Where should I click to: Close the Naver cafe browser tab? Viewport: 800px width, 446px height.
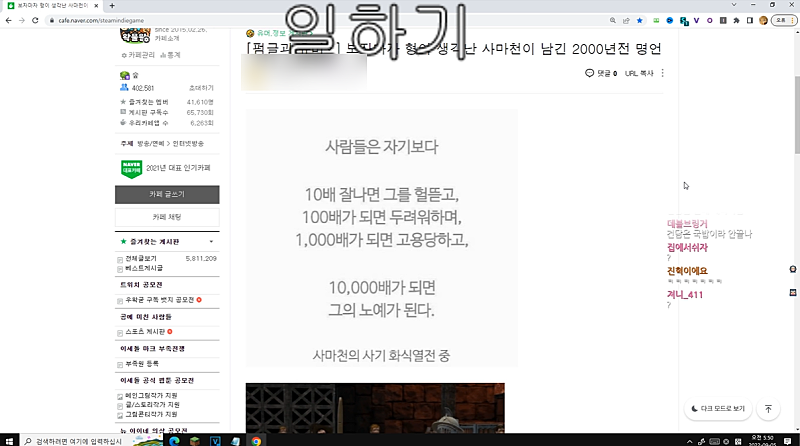click(x=96, y=6)
